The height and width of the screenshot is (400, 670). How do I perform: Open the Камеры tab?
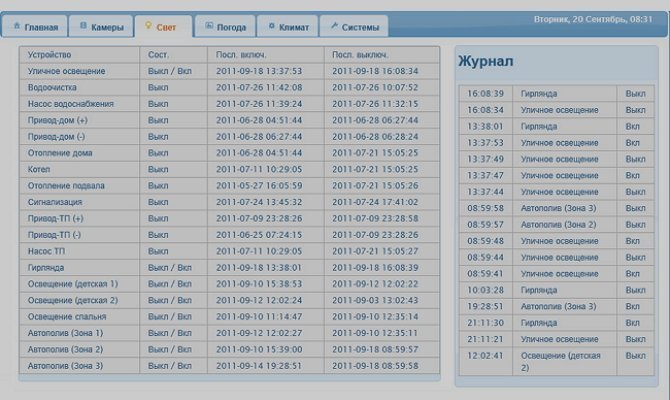pos(101,27)
